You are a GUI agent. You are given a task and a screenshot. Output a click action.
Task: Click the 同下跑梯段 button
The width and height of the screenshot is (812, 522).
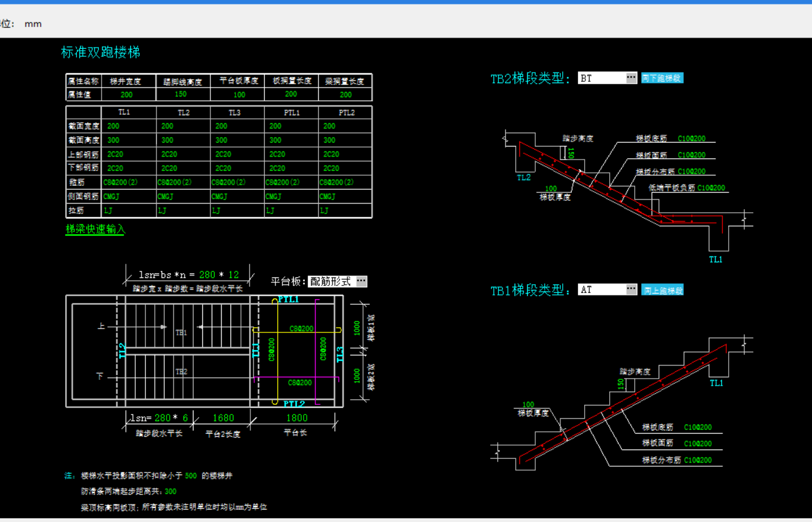tap(662, 78)
